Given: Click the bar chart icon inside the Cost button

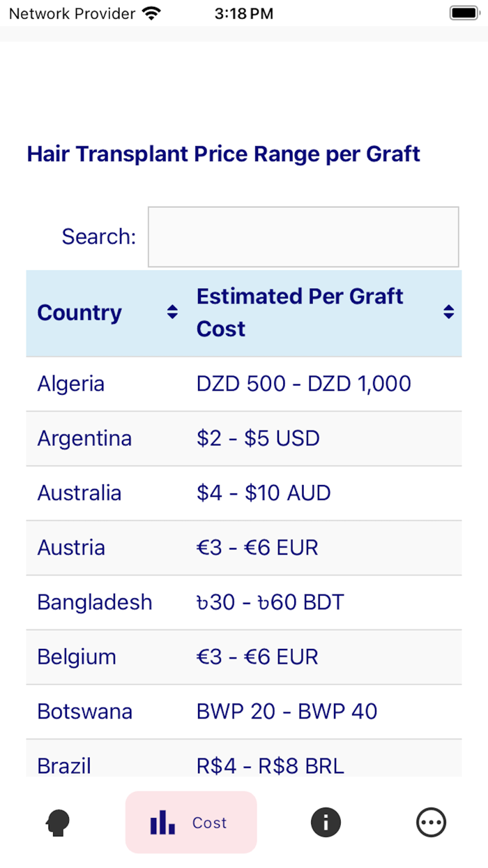Looking at the screenshot, I should point(162,822).
